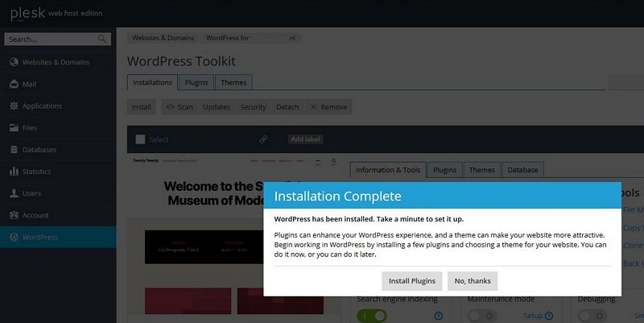Toggle Search engine indexing switch

[x=372, y=316]
